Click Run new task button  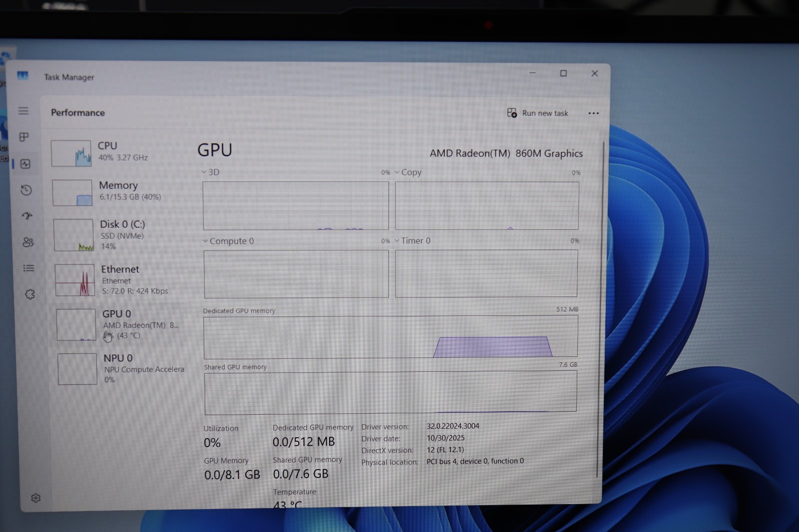(x=538, y=113)
